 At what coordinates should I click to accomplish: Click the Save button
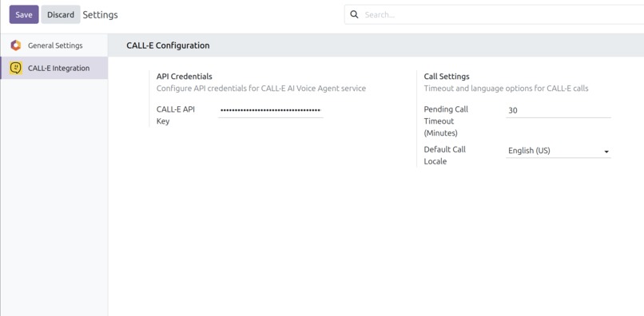(24, 15)
